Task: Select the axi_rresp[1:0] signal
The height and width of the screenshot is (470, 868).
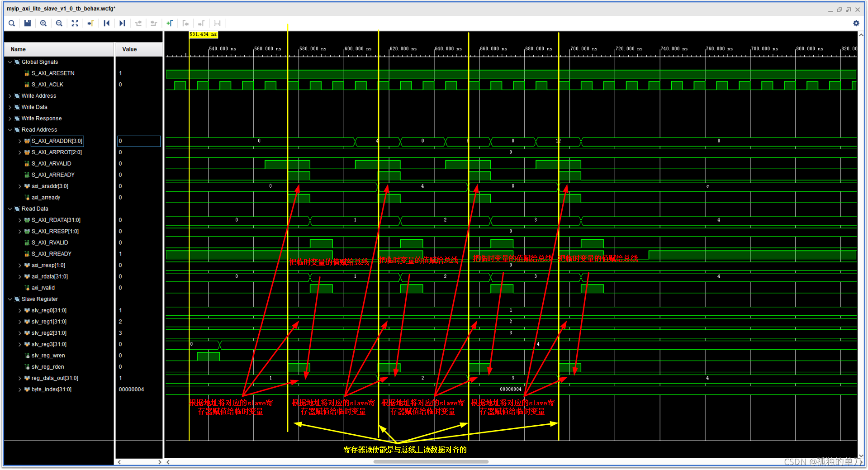Action: (48, 266)
